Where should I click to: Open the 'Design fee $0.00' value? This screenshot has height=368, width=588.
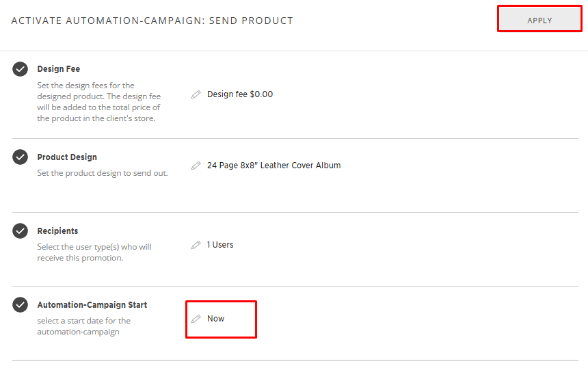click(x=240, y=94)
